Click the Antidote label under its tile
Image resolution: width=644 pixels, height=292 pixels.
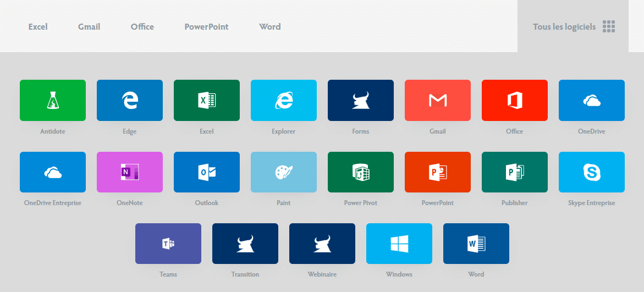click(53, 131)
